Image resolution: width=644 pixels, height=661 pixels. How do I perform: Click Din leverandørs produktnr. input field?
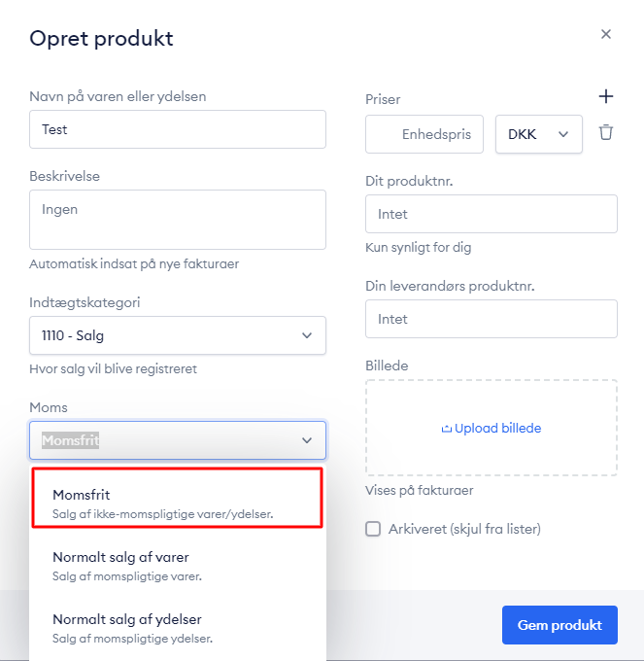491,319
